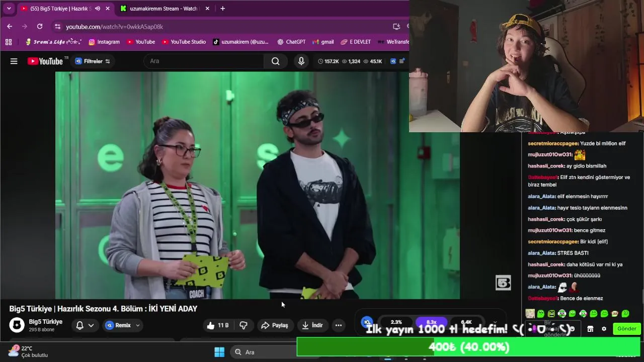Viewport: 644px width, 362px height.
Task: Open the bookmarks apps grid icon
Action: [x=9, y=42]
